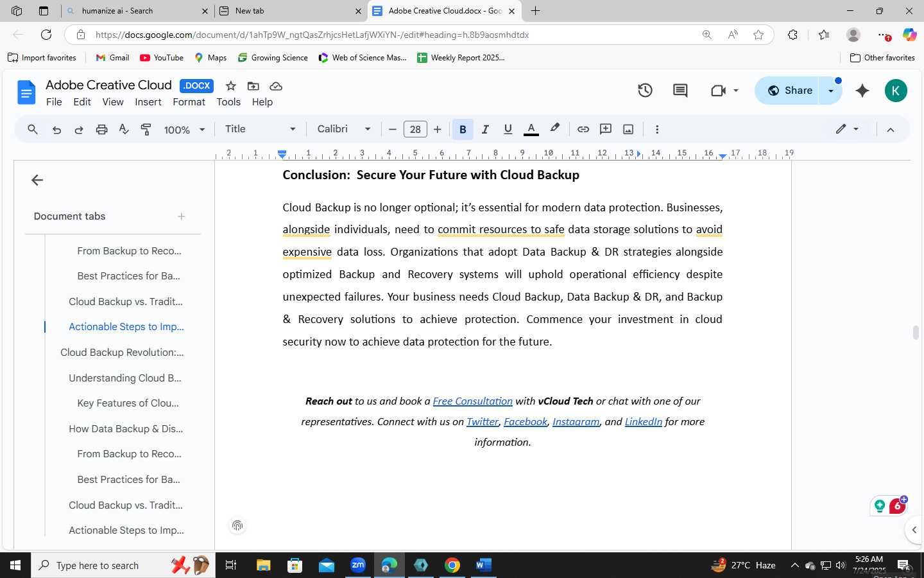
Task: Expand the video call options arrow
Action: pos(736,91)
